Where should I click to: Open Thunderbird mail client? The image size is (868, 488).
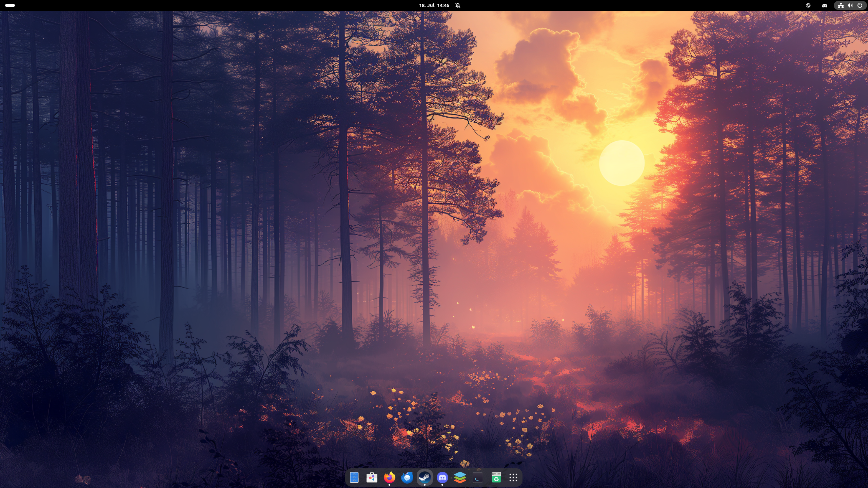[407, 477]
